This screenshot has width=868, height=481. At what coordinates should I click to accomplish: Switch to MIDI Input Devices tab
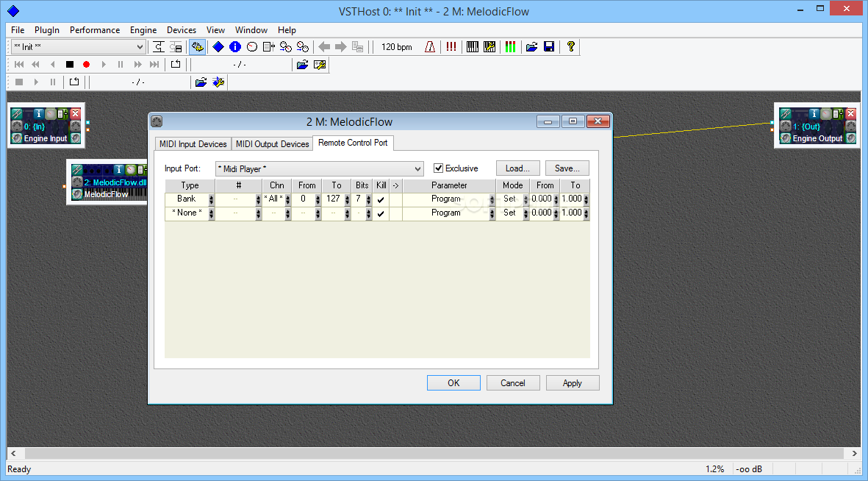[193, 143]
